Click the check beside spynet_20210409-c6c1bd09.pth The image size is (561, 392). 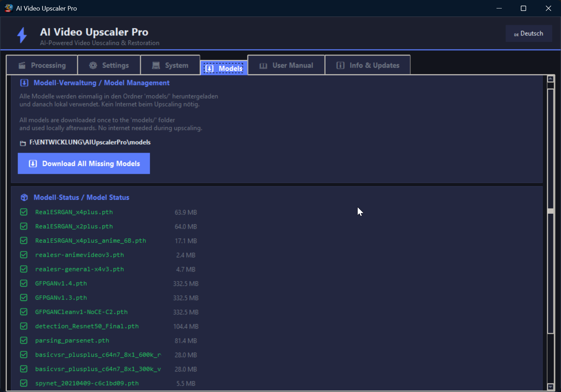click(24, 383)
